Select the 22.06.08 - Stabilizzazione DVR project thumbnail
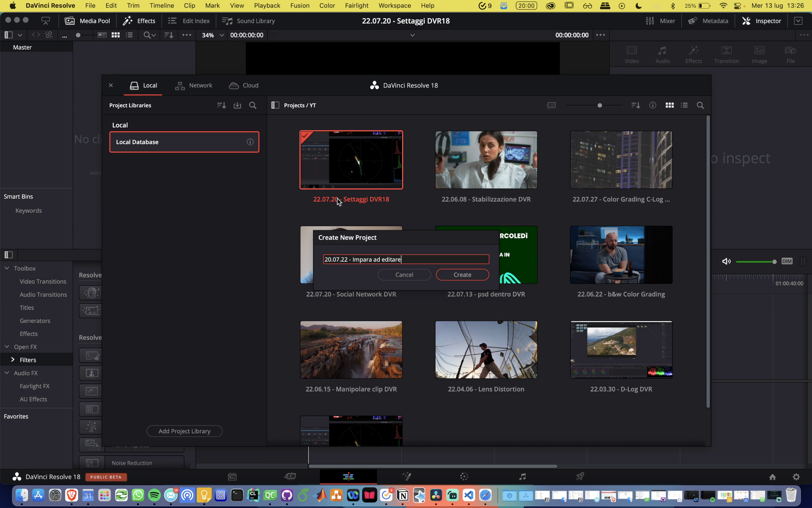812x508 pixels. tap(486, 160)
